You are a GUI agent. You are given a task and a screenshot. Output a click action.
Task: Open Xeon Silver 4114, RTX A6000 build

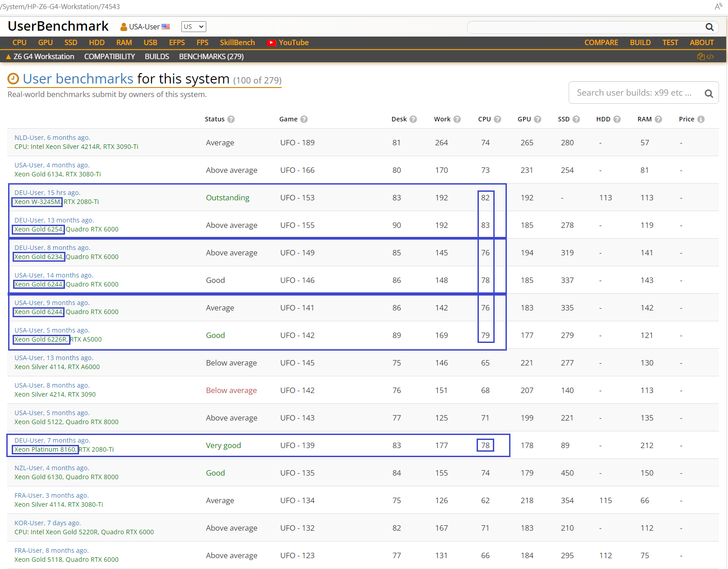click(57, 367)
